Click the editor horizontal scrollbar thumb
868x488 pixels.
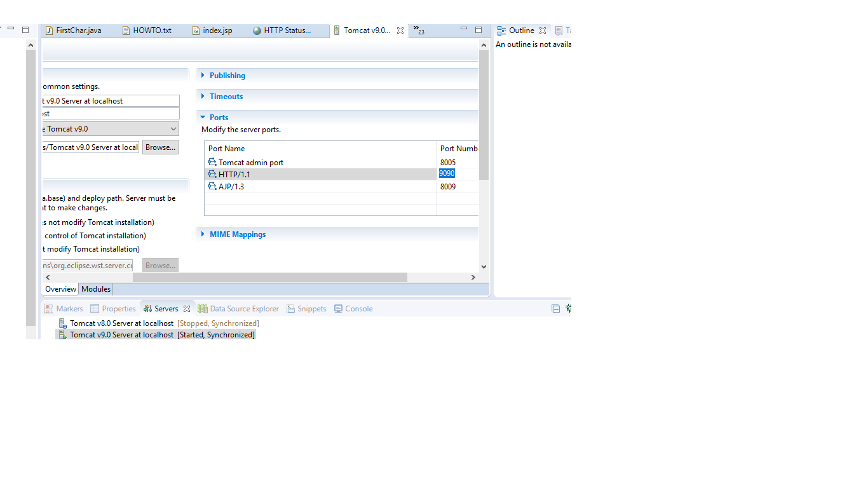coord(270,278)
